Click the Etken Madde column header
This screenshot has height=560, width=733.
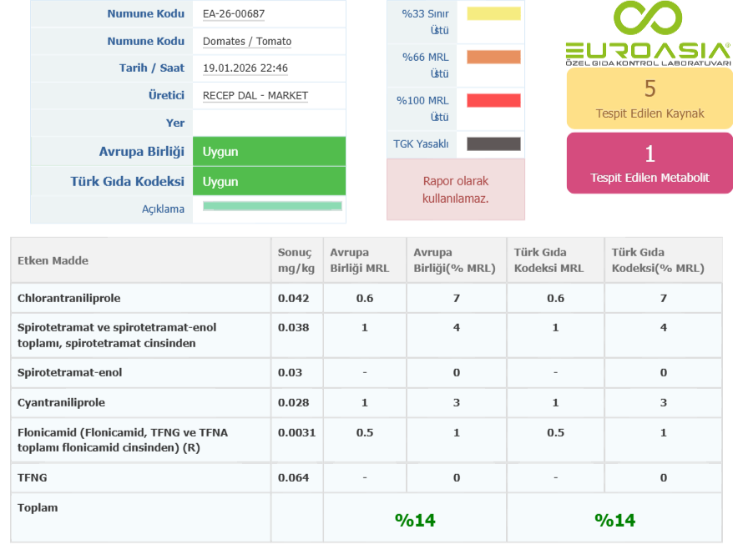pos(53,260)
